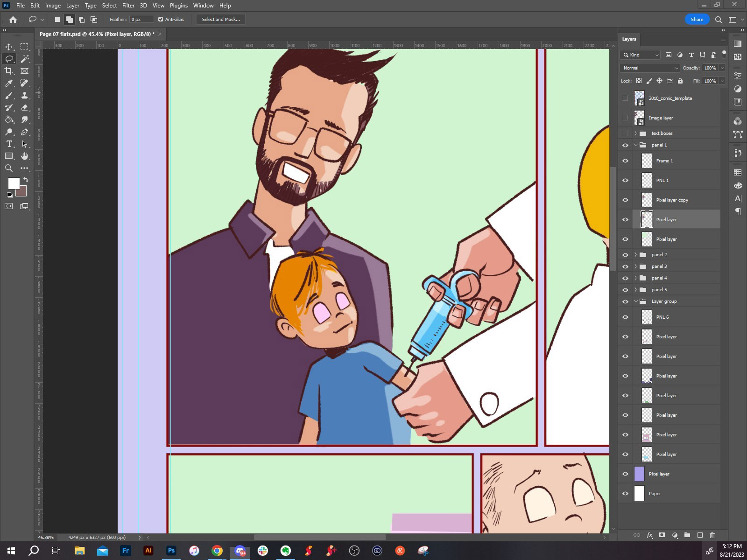Expand the panel 5 group
Screen dimensions: 747x560
pyautogui.click(x=635, y=290)
